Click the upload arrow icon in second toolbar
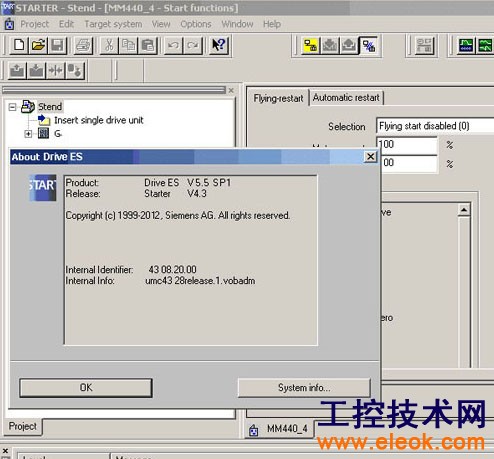This screenshot has height=459, width=494. click(x=17, y=70)
